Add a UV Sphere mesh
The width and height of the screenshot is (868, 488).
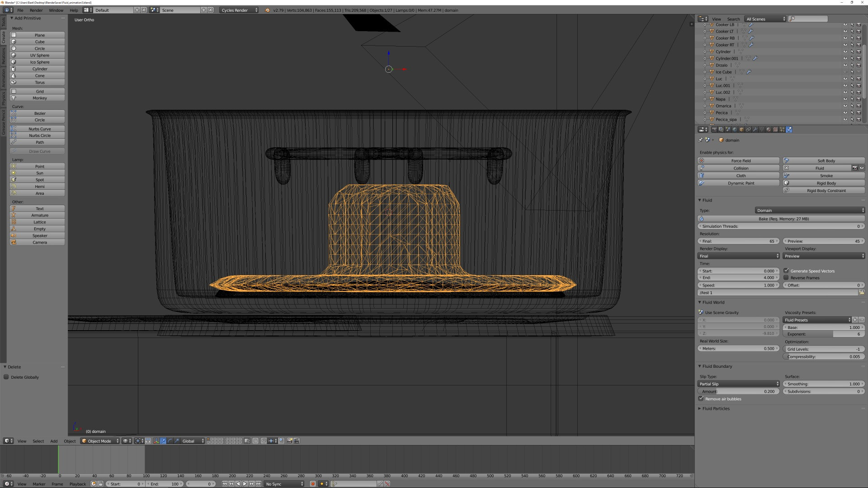(38, 55)
